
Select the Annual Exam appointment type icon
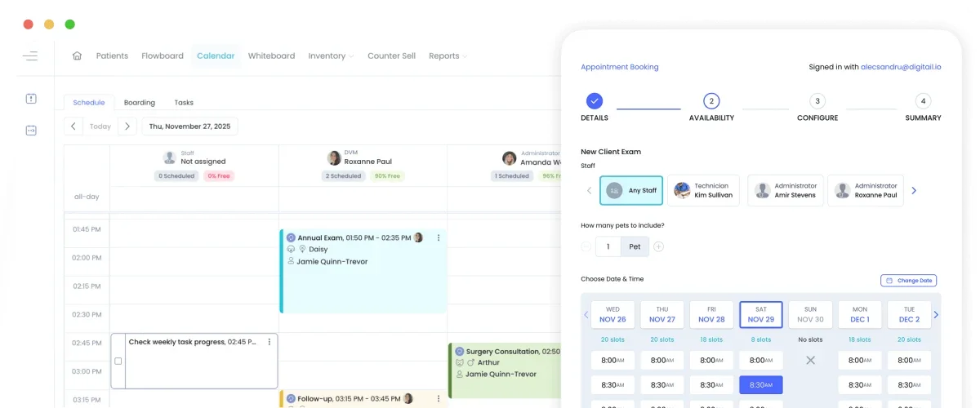point(291,238)
